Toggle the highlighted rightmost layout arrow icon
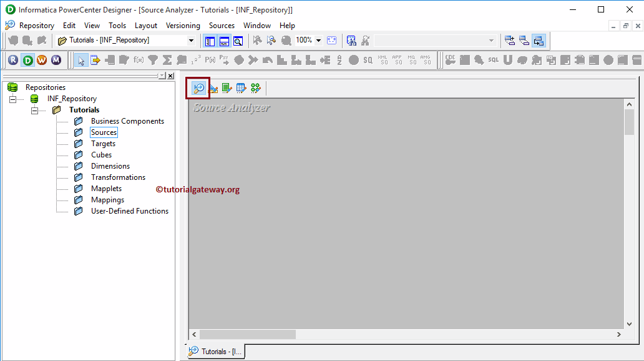Screen dimensions: 644x361 pyautogui.click(x=539, y=41)
